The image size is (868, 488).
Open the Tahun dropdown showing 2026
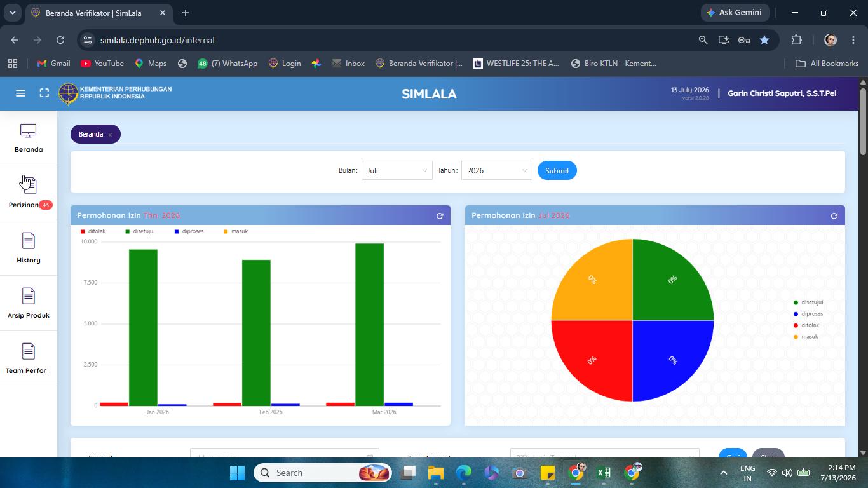coord(497,170)
